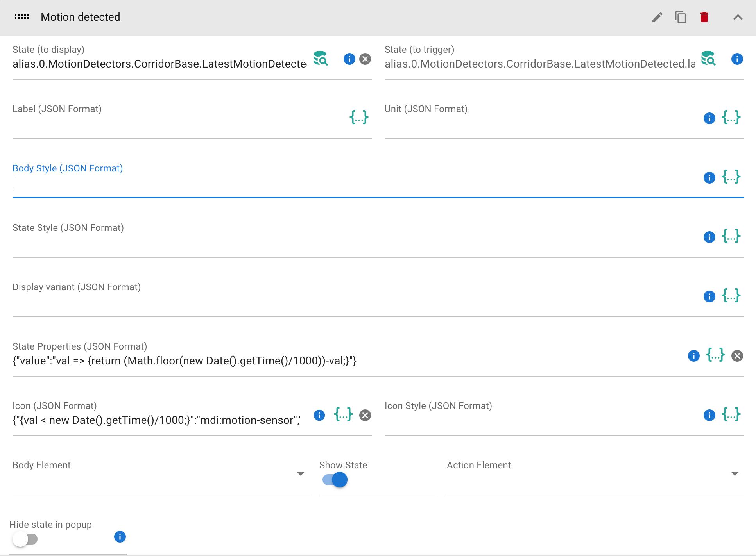Show info for State Properties
This screenshot has height=557, width=756.
(x=693, y=356)
